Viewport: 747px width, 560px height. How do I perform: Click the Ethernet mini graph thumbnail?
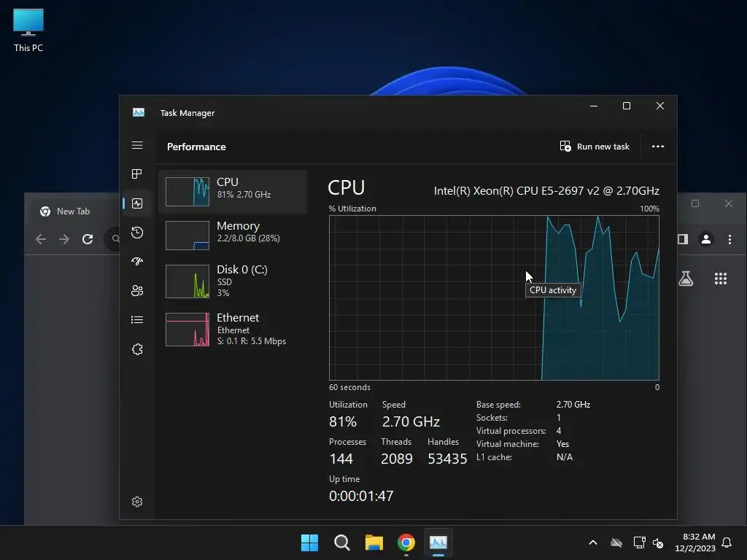pos(187,330)
